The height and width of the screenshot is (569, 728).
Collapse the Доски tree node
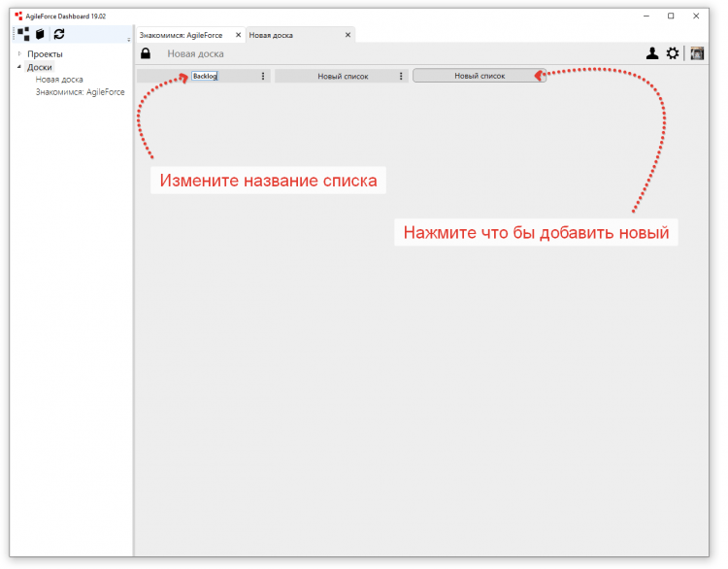point(19,67)
